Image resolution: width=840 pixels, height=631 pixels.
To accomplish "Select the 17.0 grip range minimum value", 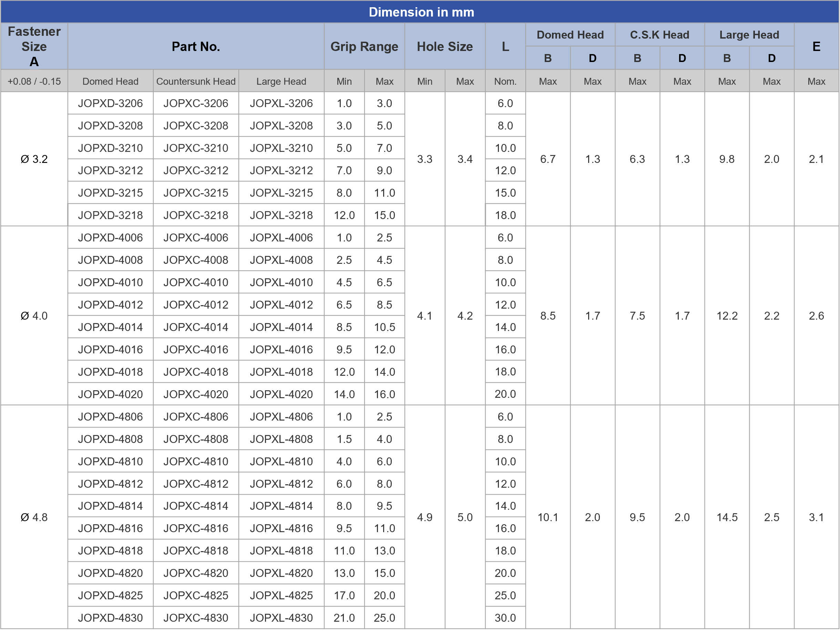I will point(345,596).
